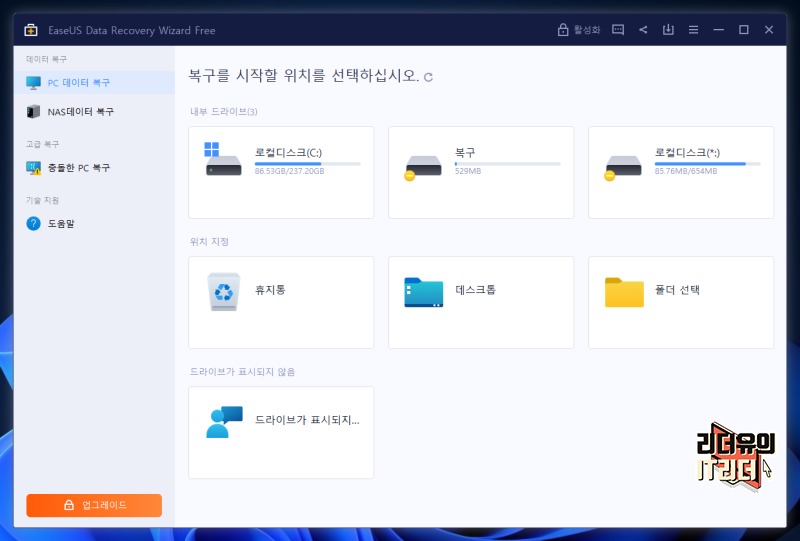Click the share icon in title bar

coord(643,30)
